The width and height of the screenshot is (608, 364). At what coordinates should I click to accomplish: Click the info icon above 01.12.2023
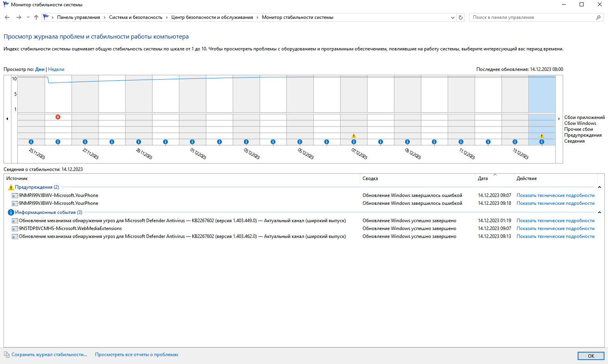pyautogui.click(x=192, y=142)
